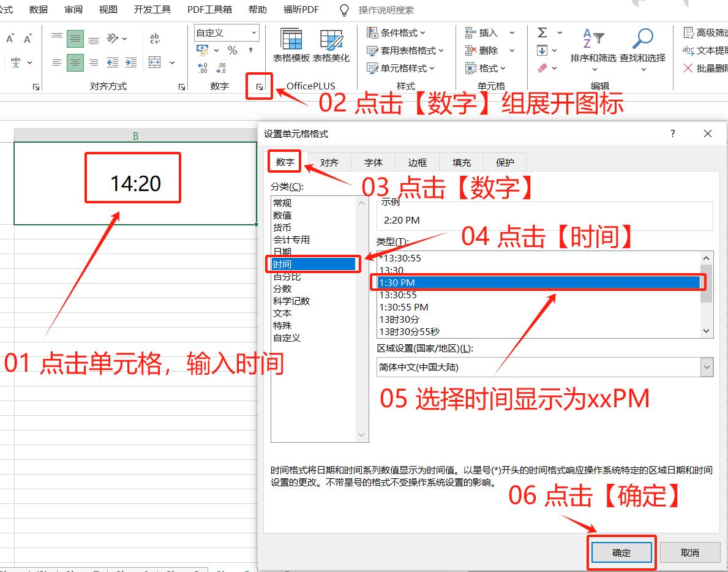Open 单元格样式 menu

(x=400, y=68)
